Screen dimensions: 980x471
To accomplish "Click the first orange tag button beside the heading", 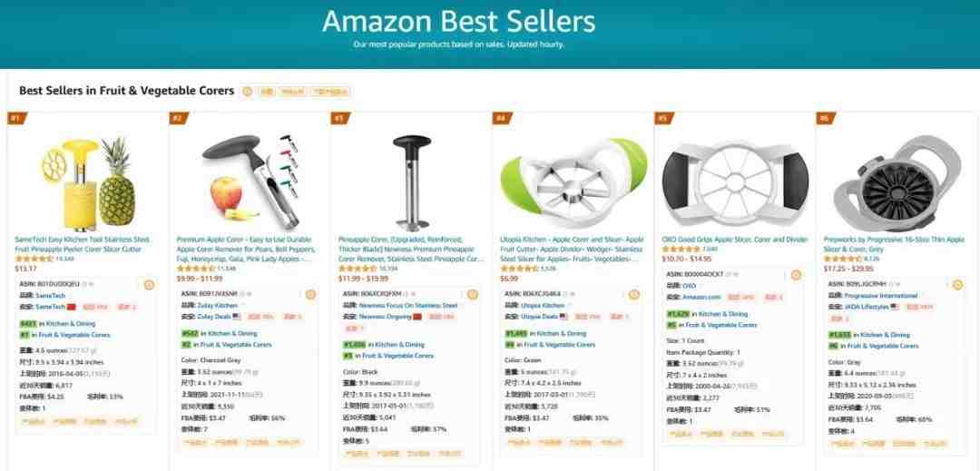I will point(267,92).
